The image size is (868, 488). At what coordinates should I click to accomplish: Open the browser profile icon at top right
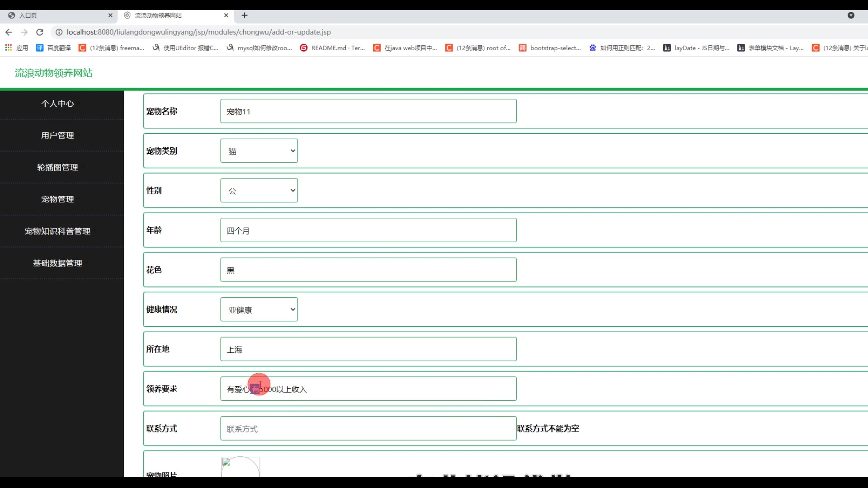[x=851, y=15]
